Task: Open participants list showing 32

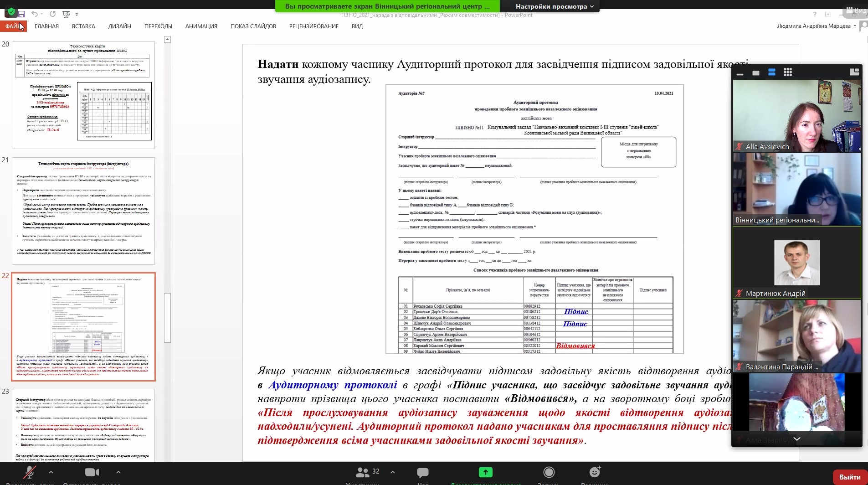Action: (x=368, y=472)
